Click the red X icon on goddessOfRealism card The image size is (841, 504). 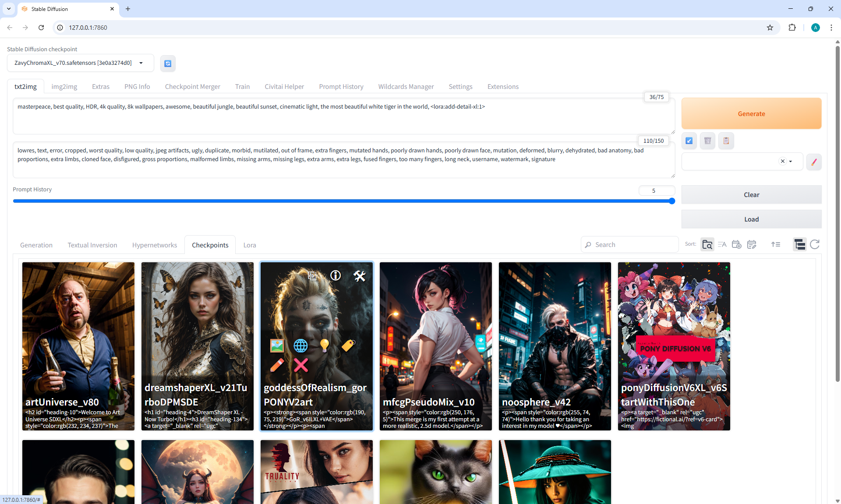(300, 365)
